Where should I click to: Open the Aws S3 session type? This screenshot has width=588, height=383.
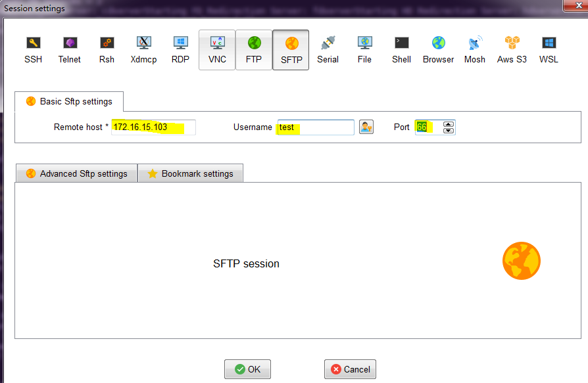click(x=512, y=49)
